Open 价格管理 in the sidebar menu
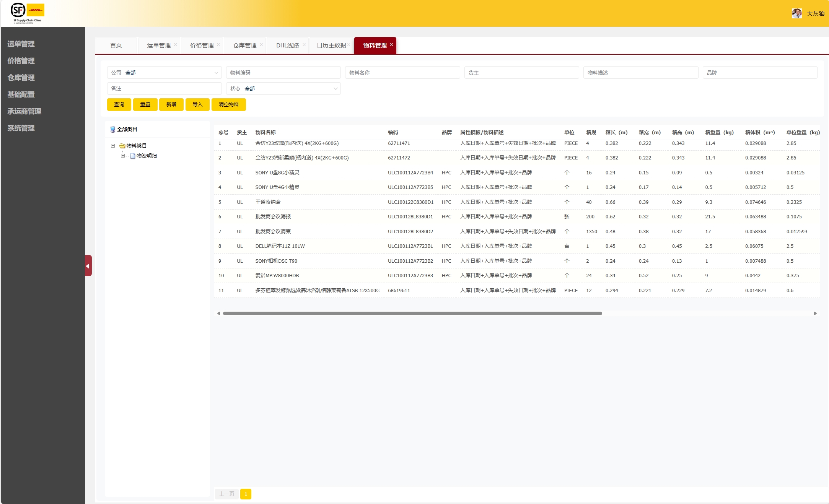 tap(21, 61)
